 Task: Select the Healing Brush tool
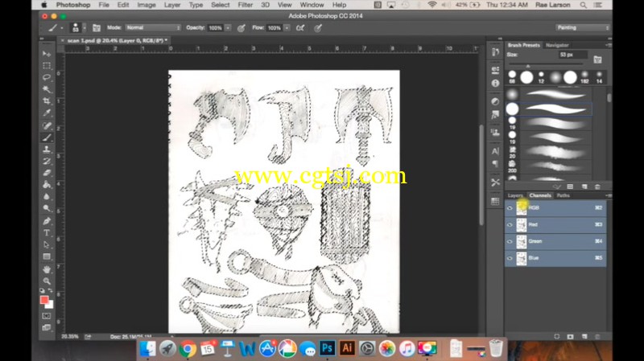pos(47,125)
